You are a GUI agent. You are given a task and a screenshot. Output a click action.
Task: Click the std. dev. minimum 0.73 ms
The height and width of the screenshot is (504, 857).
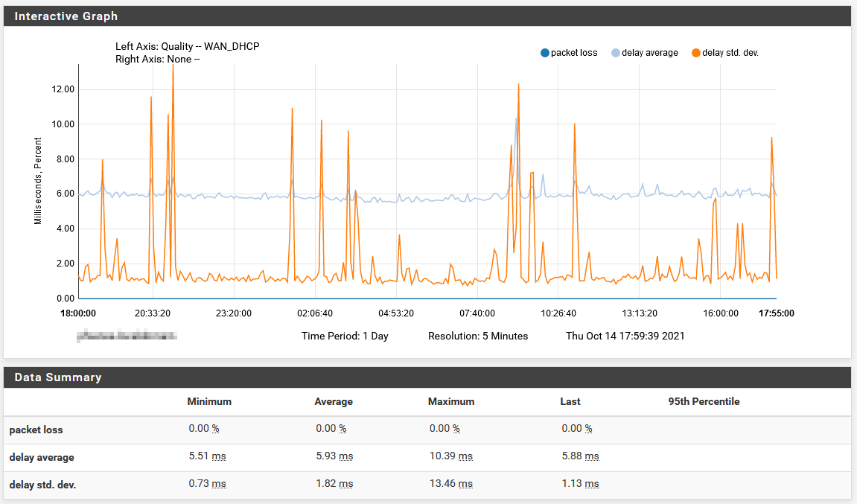point(207,484)
